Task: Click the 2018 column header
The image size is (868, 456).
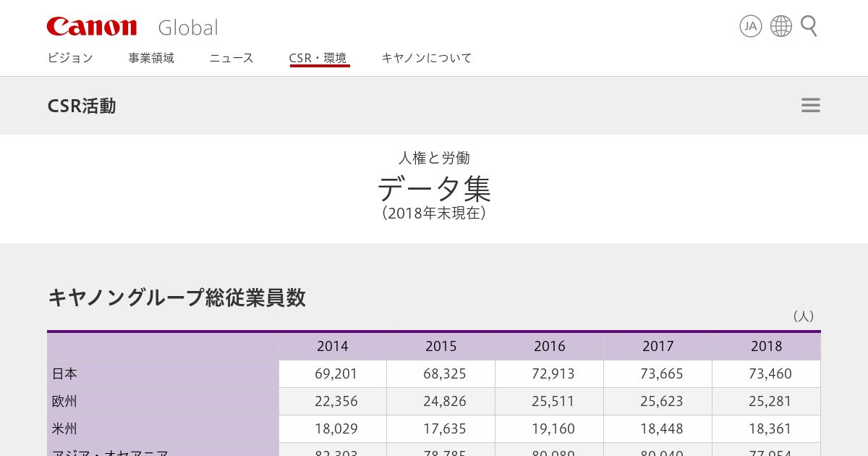Action: 767,346
